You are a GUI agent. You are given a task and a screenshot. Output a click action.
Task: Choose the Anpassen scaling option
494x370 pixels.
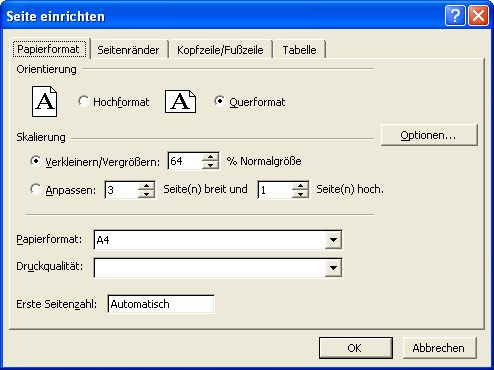coord(35,189)
